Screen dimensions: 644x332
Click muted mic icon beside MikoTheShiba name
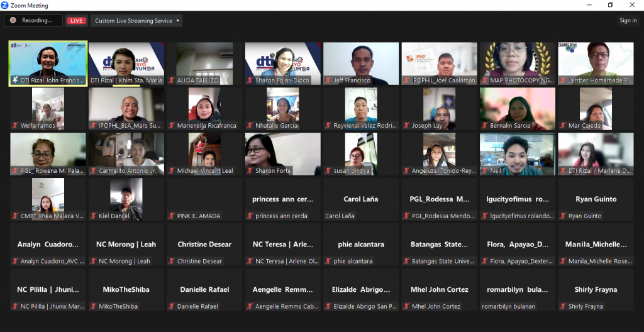click(94, 307)
